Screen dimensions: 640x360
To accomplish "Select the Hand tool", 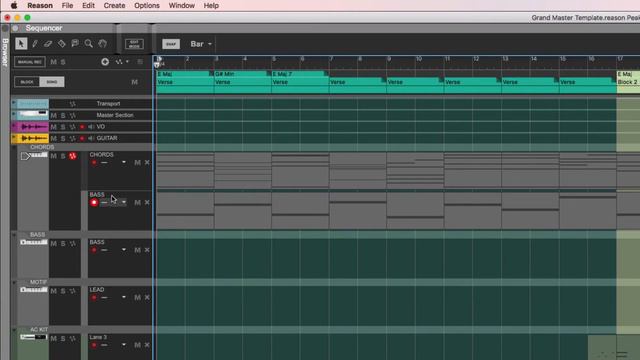I will pyautogui.click(x=102, y=43).
